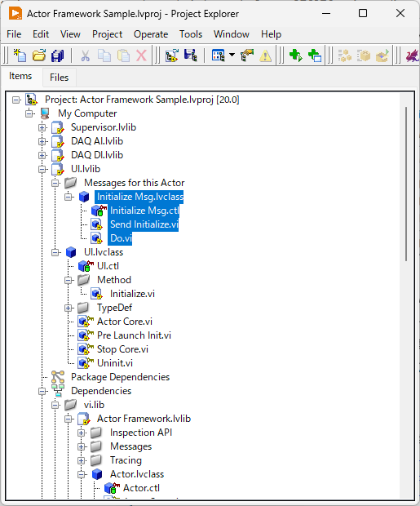
Task: Open the Edit menu
Action: (x=41, y=34)
